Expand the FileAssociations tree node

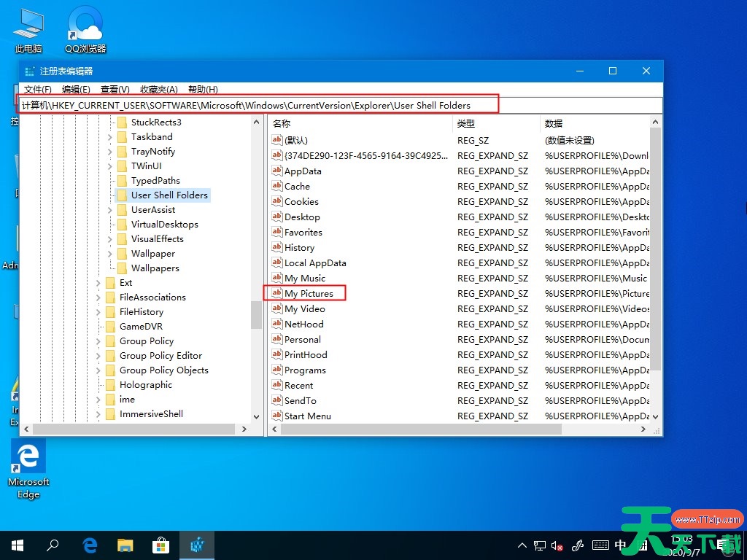pyautogui.click(x=98, y=297)
